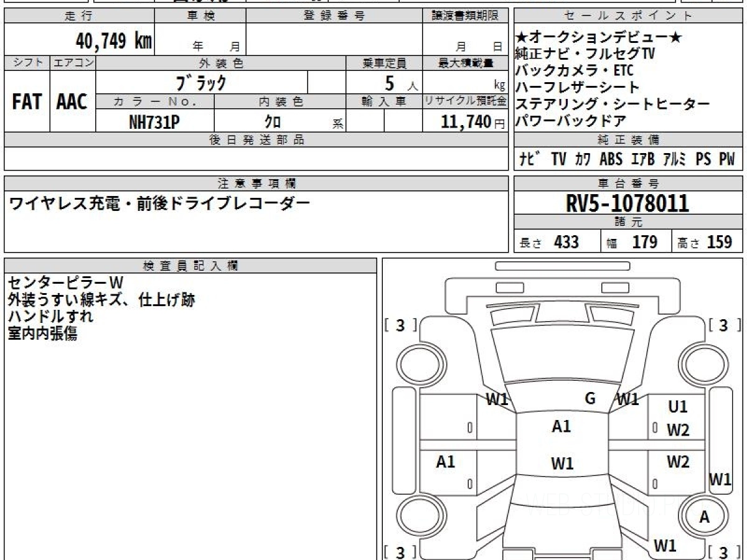Select the AAC air conditioner value

[x=72, y=101]
